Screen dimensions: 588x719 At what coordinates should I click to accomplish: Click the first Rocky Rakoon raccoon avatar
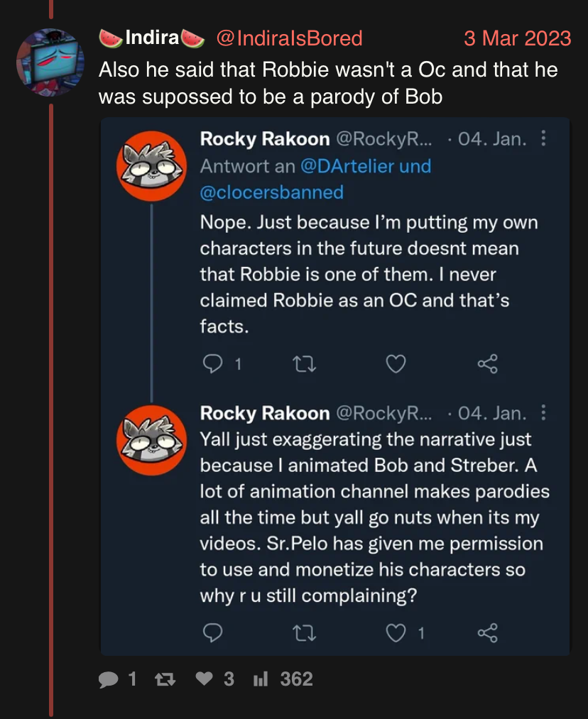(x=151, y=166)
